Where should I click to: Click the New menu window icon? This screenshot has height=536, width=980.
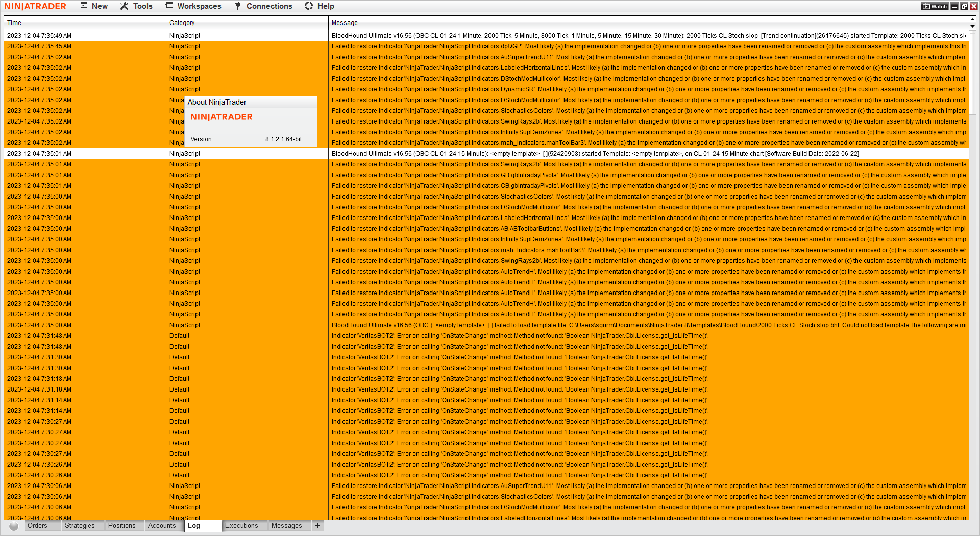point(84,6)
